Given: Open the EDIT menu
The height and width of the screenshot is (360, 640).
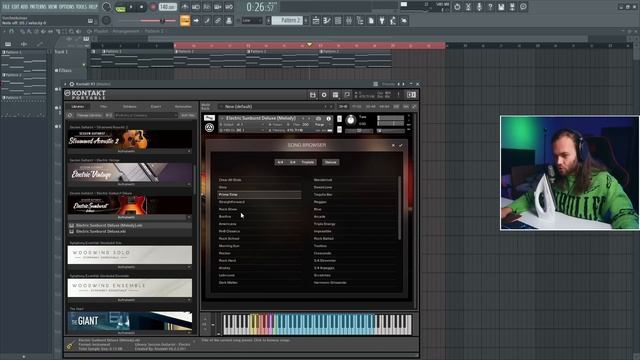Looking at the screenshot, I should pos(16,7).
